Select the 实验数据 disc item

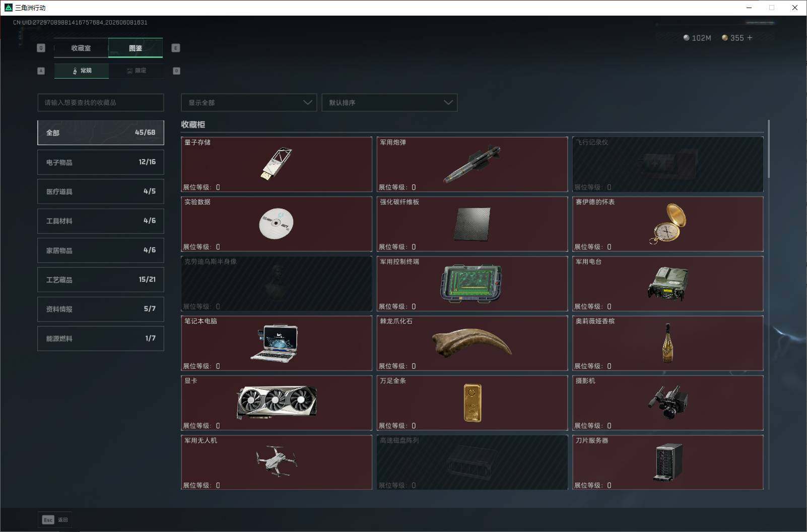tap(277, 224)
